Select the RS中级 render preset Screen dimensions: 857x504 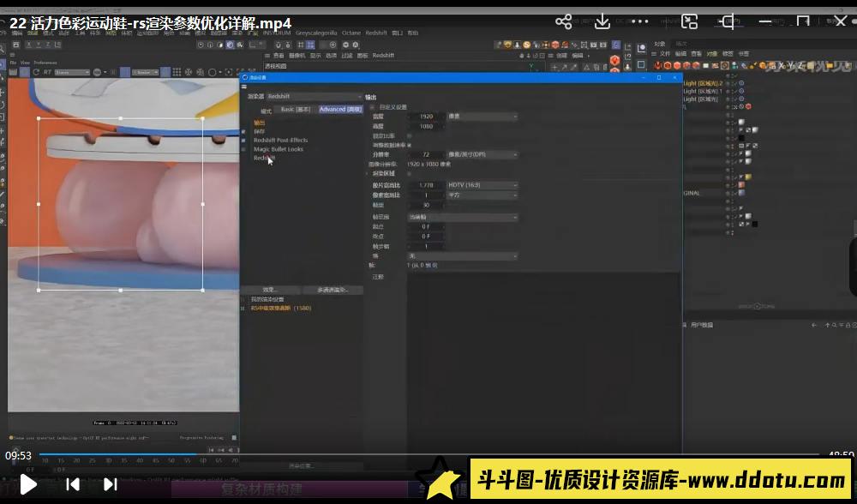(281, 308)
